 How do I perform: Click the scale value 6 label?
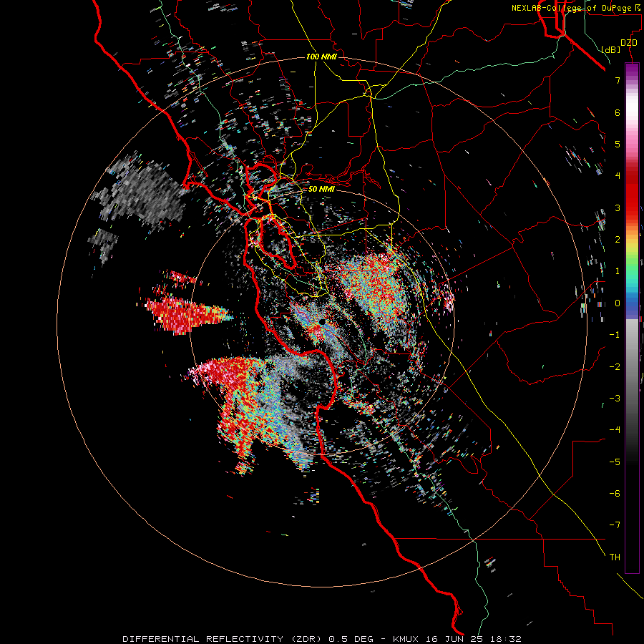[618, 112]
